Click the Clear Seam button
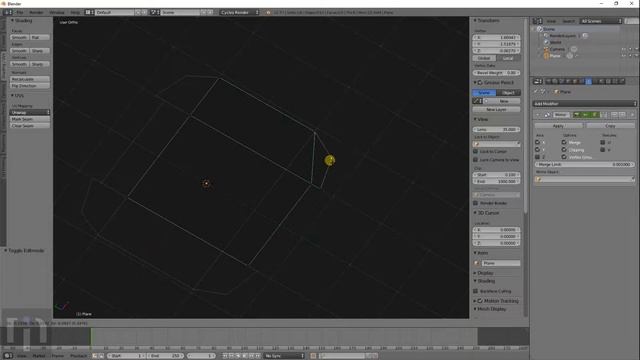 coord(30,126)
